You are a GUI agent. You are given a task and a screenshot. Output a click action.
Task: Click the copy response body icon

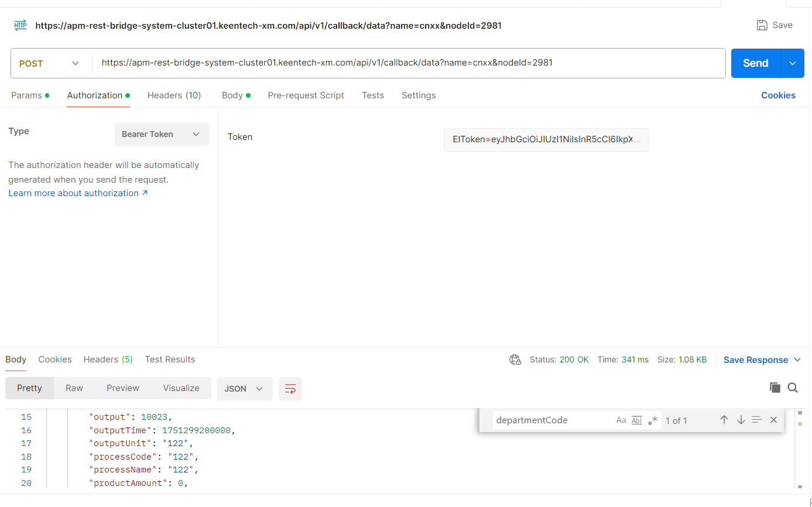[775, 388]
